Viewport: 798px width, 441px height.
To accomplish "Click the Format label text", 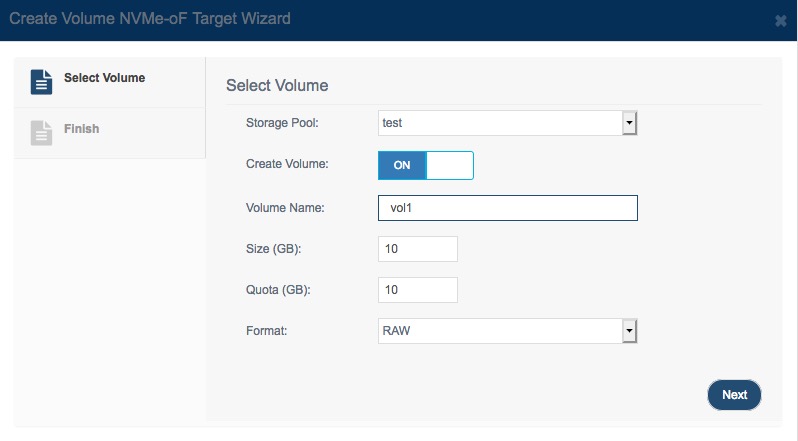I will [x=266, y=331].
